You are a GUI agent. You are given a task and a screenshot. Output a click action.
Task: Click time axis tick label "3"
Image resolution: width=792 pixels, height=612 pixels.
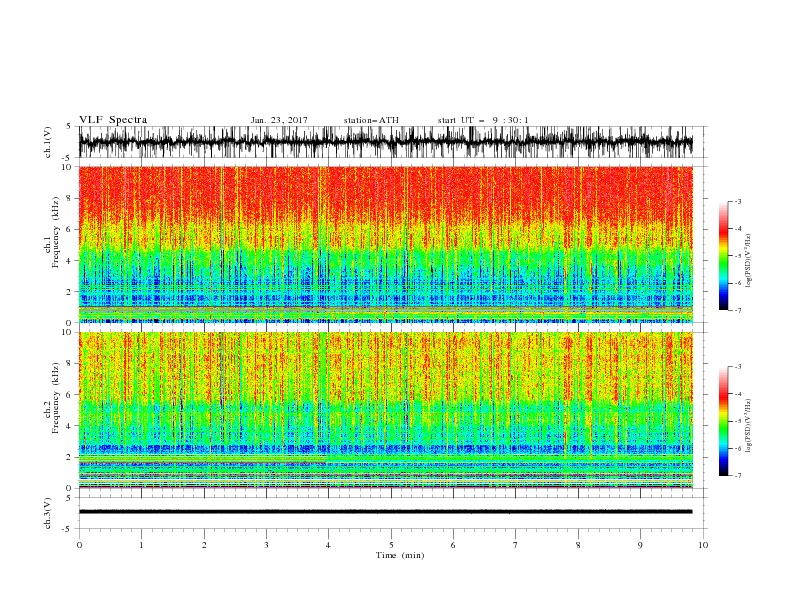pos(266,545)
